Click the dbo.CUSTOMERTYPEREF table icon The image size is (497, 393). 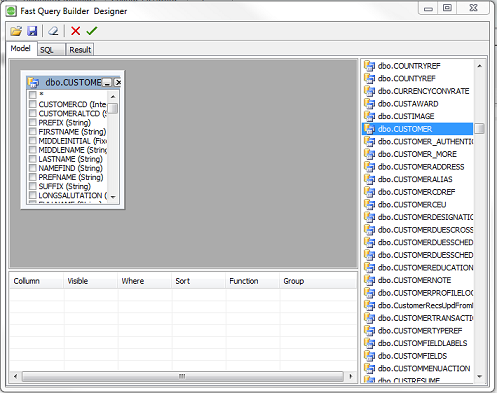click(x=369, y=331)
